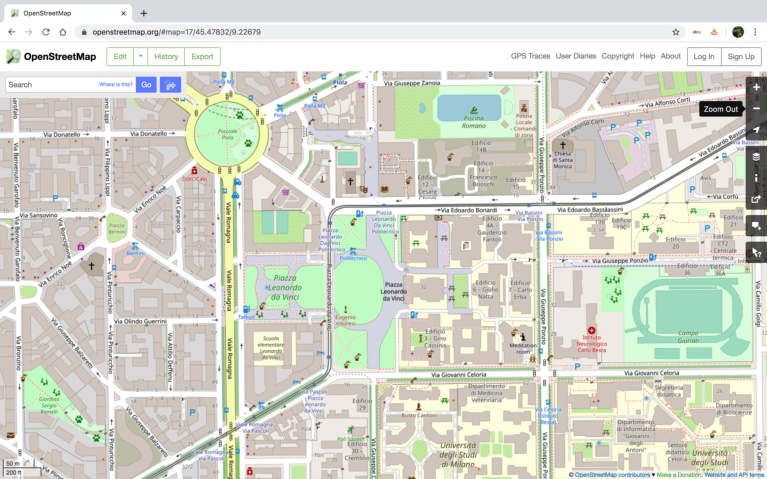Reload the page

tap(45, 32)
